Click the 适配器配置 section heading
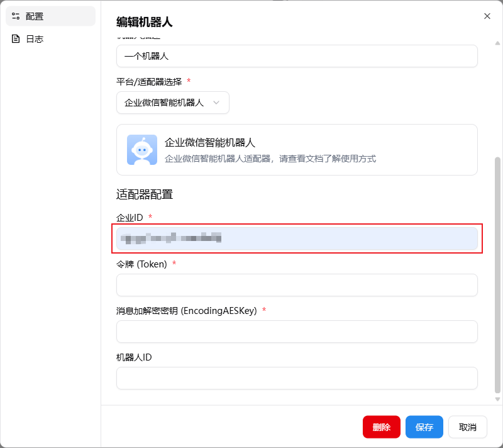503x448 pixels. (x=145, y=194)
